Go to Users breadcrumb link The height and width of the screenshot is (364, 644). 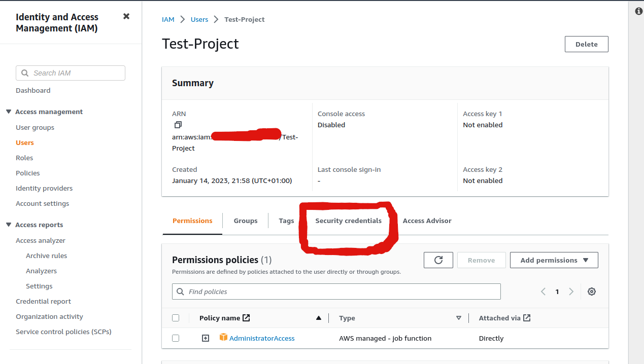point(199,19)
